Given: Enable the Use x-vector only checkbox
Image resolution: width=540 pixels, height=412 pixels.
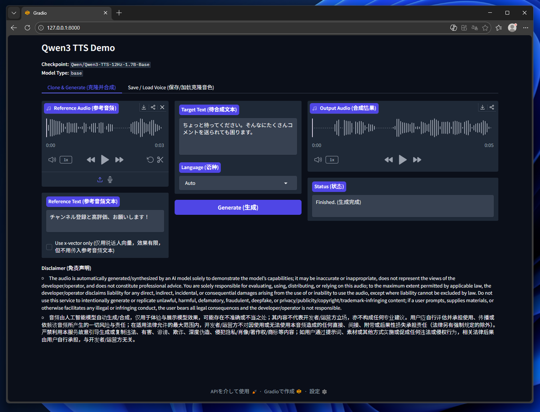Looking at the screenshot, I should [49, 247].
